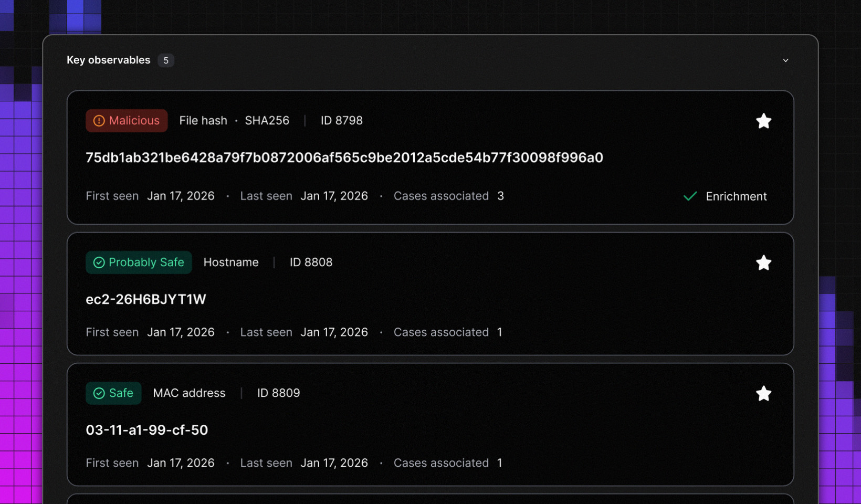Toggle star on MAC address ID 8809
This screenshot has height=504, width=861.
[763, 393]
